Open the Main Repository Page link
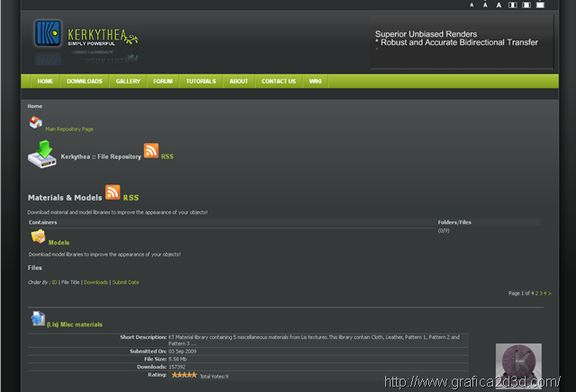The width and height of the screenshot is (576, 392). click(69, 129)
